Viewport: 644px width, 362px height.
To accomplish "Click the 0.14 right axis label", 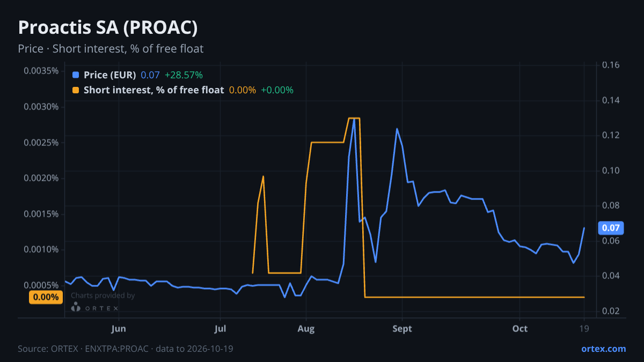I will 611,100.
